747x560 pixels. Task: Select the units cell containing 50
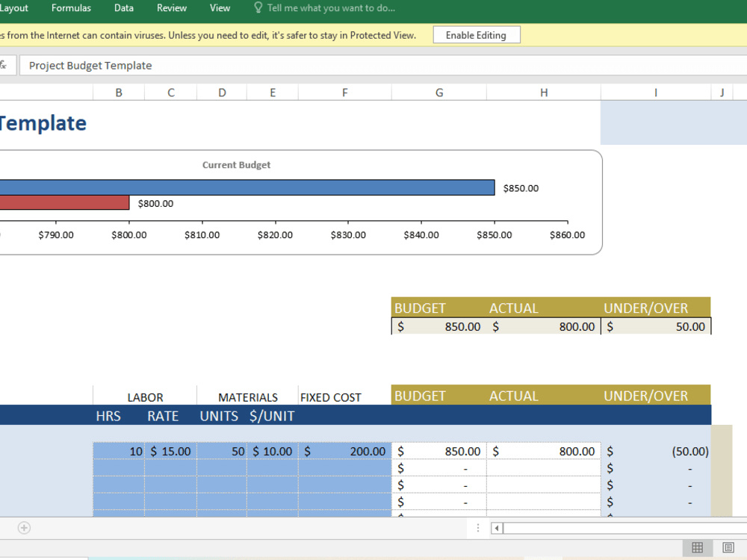[222, 451]
